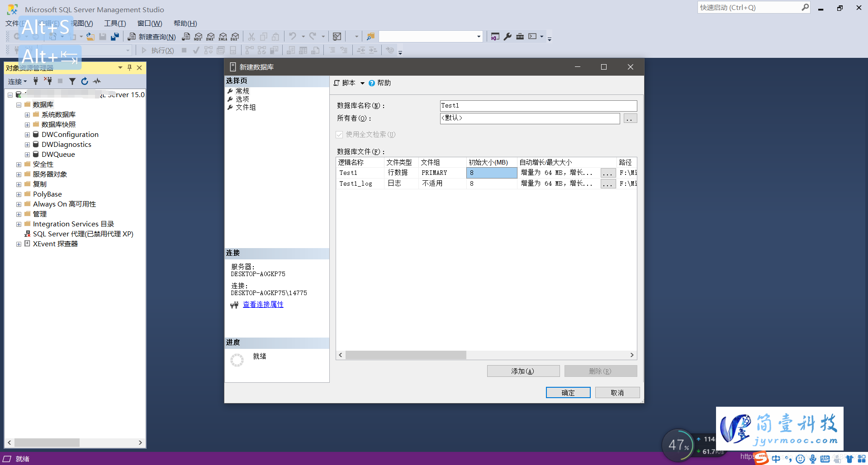The width and height of the screenshot is (868, 465).
Task: Expand the 安全性 folder node
Action: (19, 164)
